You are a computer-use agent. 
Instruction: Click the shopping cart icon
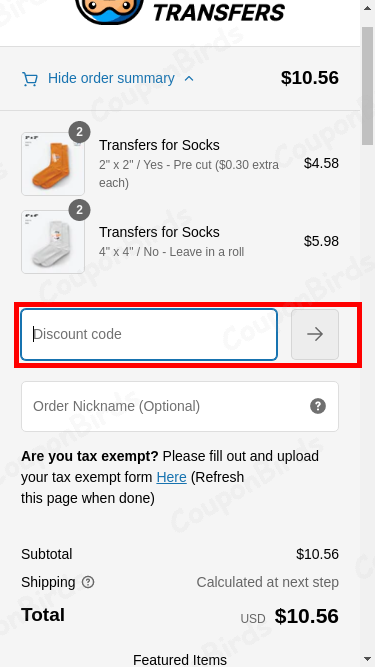(30, 79)
